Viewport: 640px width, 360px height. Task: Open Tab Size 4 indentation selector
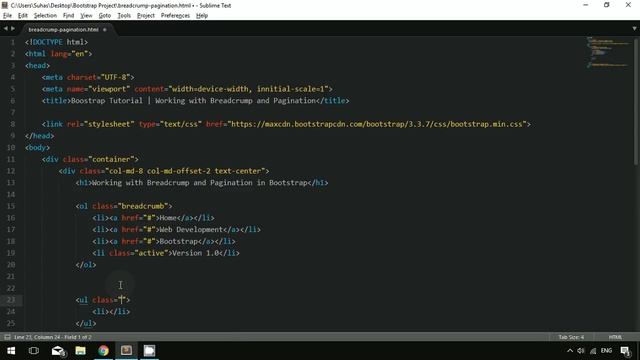click(571, 337)
